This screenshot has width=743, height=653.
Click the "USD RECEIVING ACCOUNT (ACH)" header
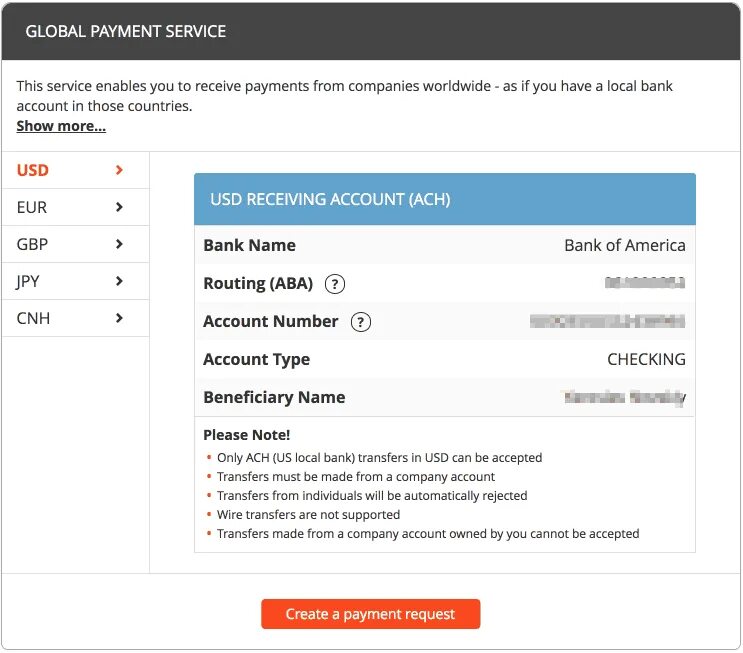(x=330, y=199)
